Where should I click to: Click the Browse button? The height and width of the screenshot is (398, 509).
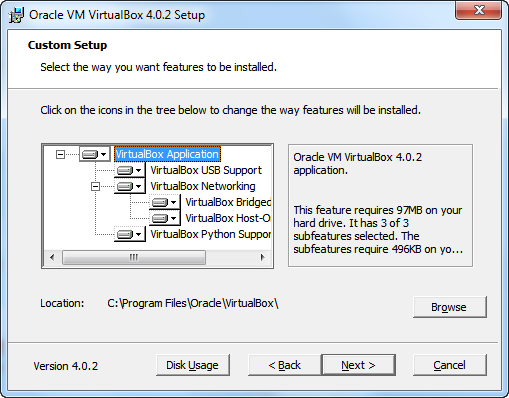(x=450, y=307)
